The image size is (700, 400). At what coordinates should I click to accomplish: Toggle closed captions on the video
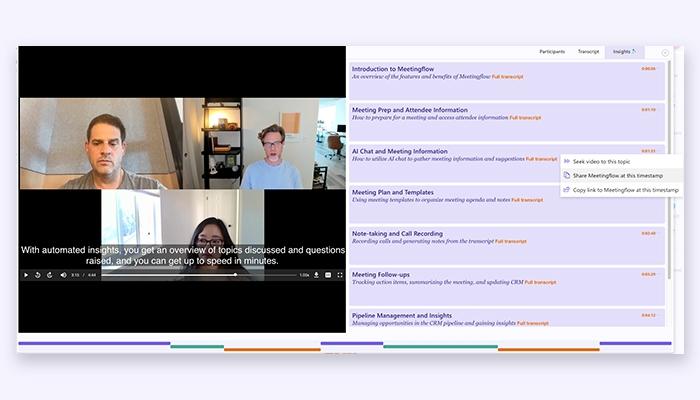[x=328, y=275]
